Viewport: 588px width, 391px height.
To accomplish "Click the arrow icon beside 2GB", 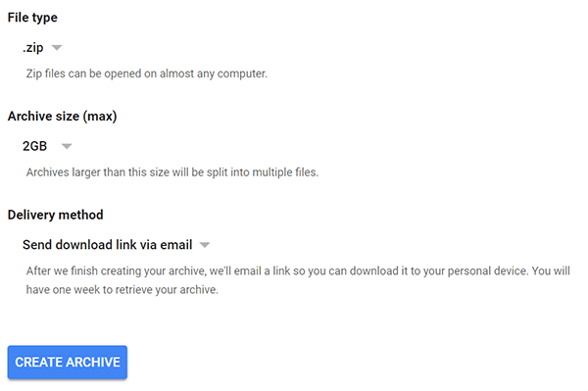I will (67, 146).
